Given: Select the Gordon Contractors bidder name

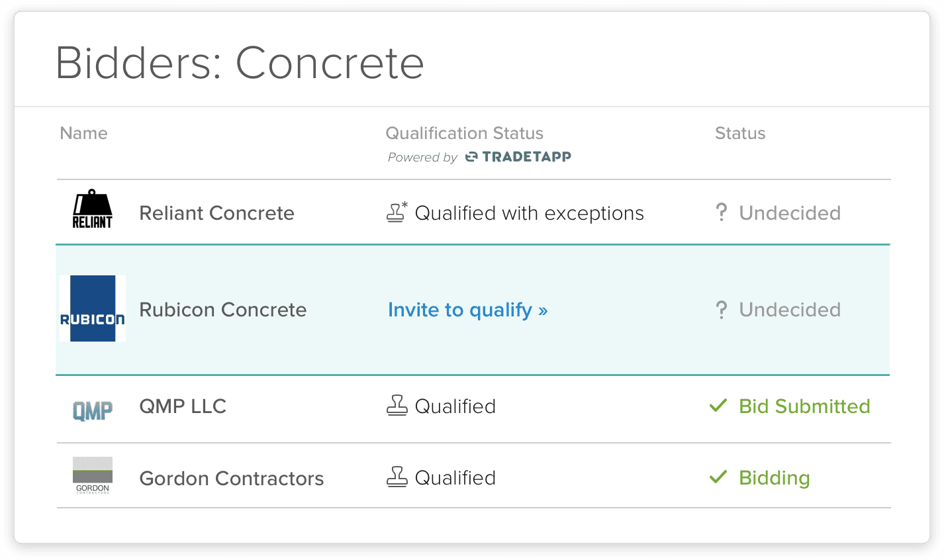Looking at the screenshot, I should [231, 479].
